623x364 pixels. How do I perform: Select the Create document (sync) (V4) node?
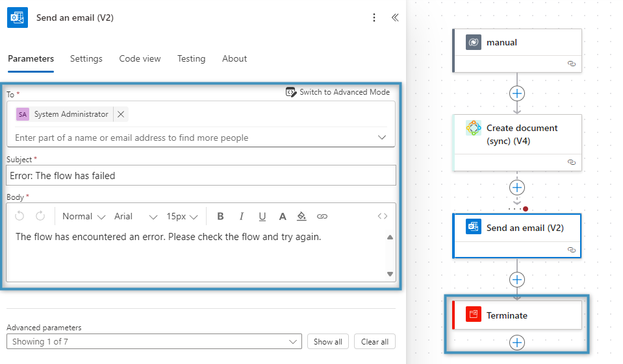tap(517, 143)
